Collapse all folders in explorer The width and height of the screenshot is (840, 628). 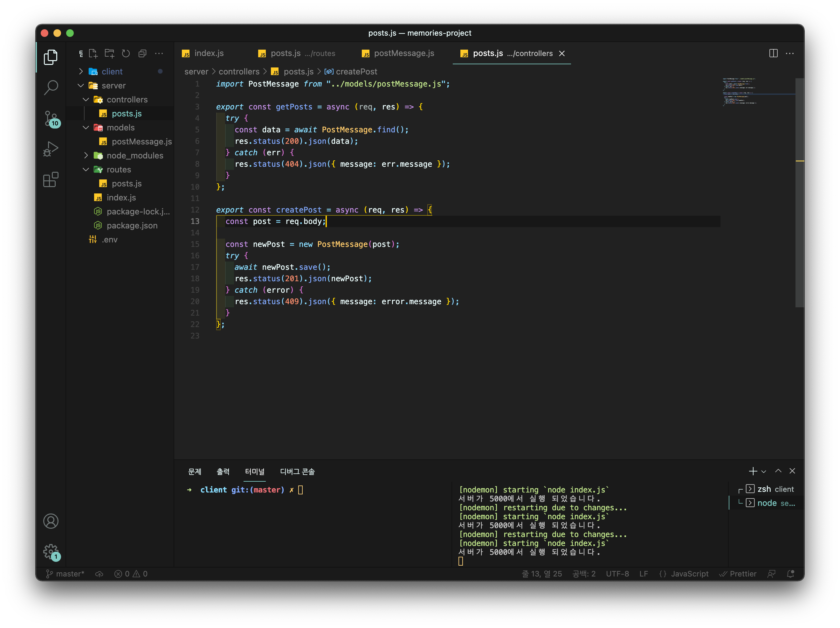142,53
